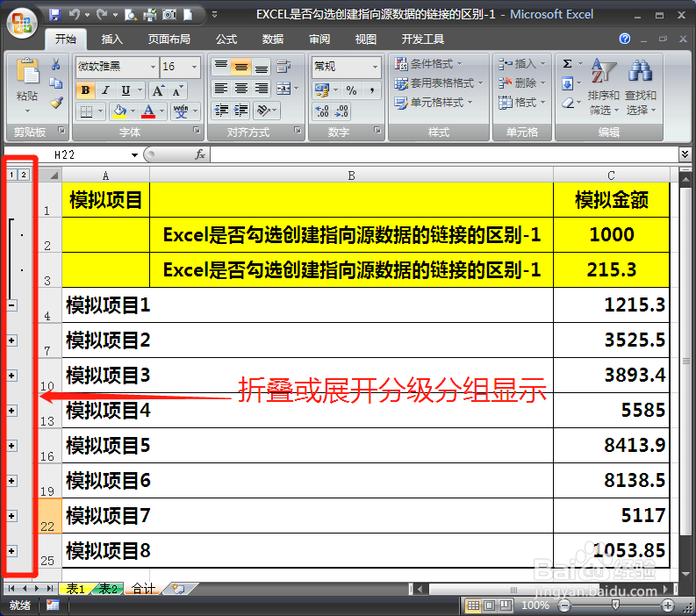Open the font name dropdown 微软雅黑

click(153, 67)
